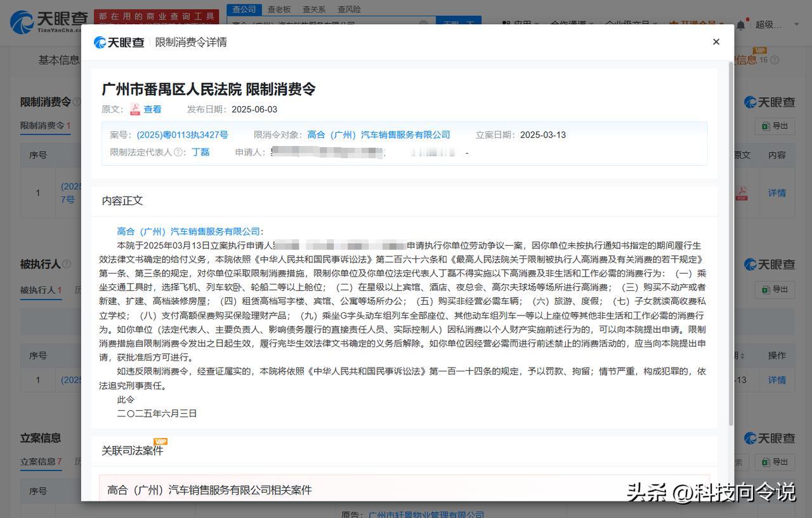This screenshot has width=812, height=518.
Task: Click the 天眼查 logo in the dialog header
Action: (x=119, y=43)
